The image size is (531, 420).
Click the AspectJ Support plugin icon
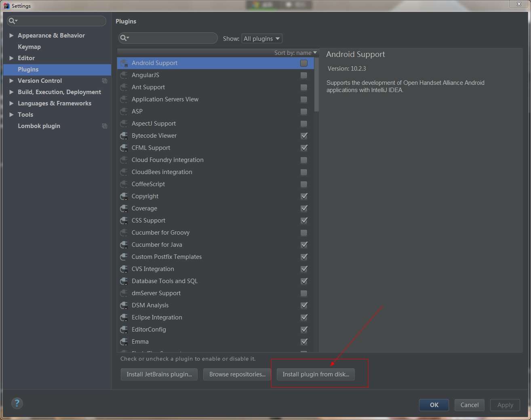pyautogui.click(x=124, y=124)
